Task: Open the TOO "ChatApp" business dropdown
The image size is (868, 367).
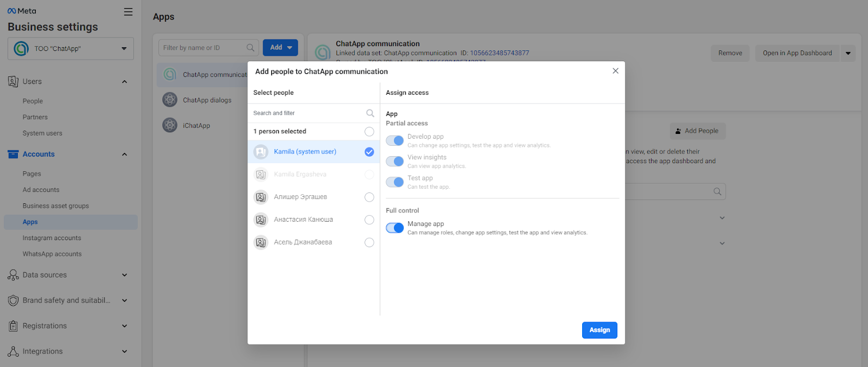Action: click(71, 49)
